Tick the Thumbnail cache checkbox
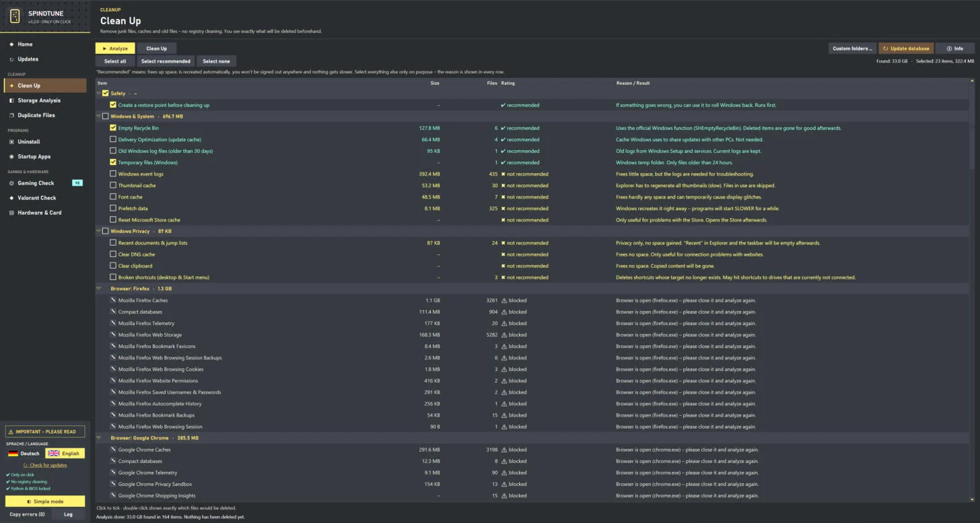The width and height of the screenshot is (980, 523). 113,185
